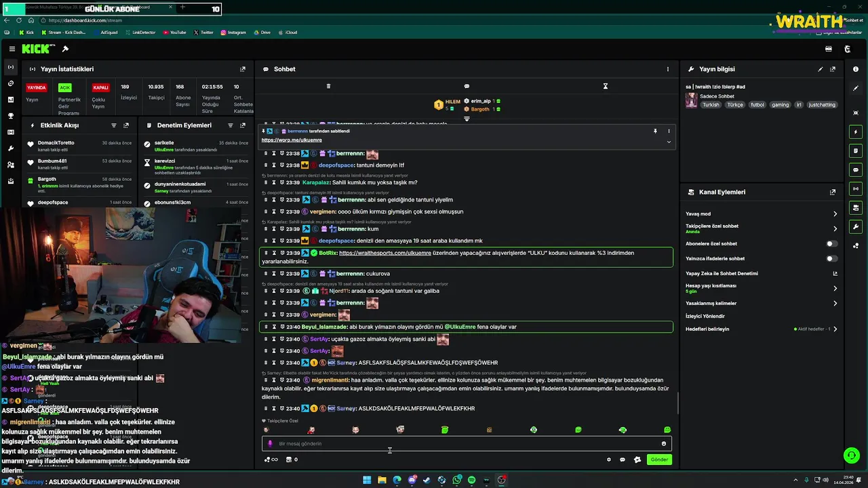
Task: Click the speech bubble icon atop the chat
Action: click(x=467, y=86)
